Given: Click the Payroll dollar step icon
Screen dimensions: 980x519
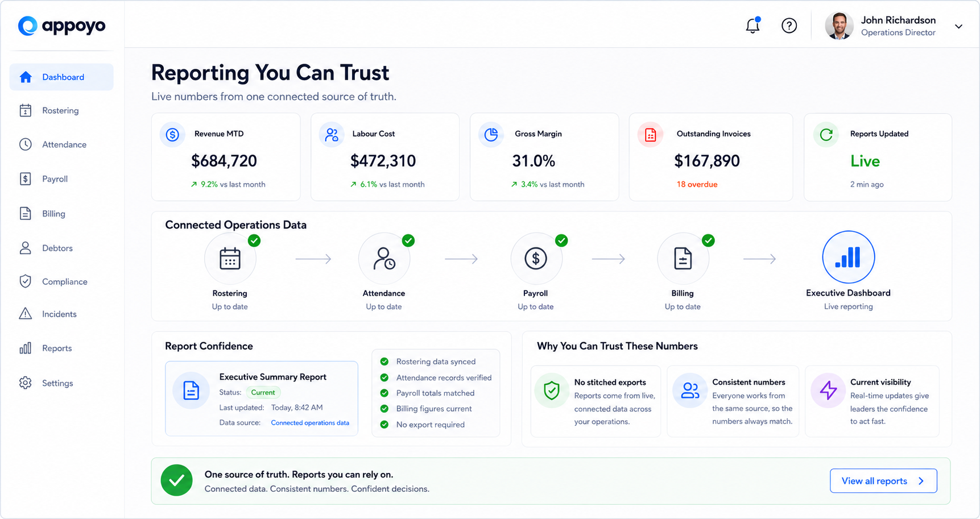Looking at the screenshot, I should click(536, 259).
